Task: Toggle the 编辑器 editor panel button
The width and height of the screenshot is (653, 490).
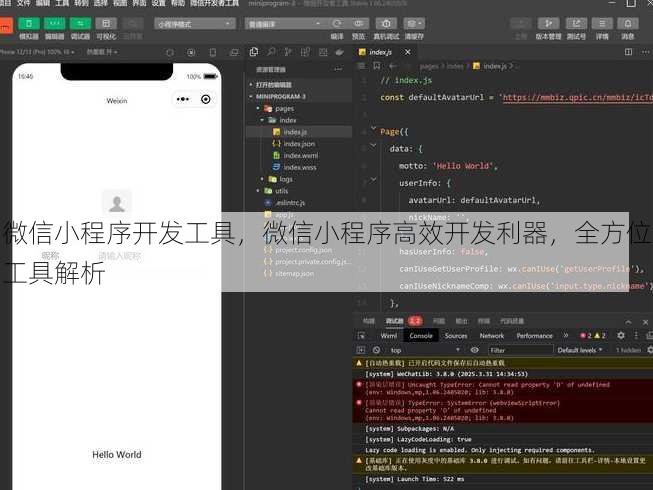Action: click(54, 24)
